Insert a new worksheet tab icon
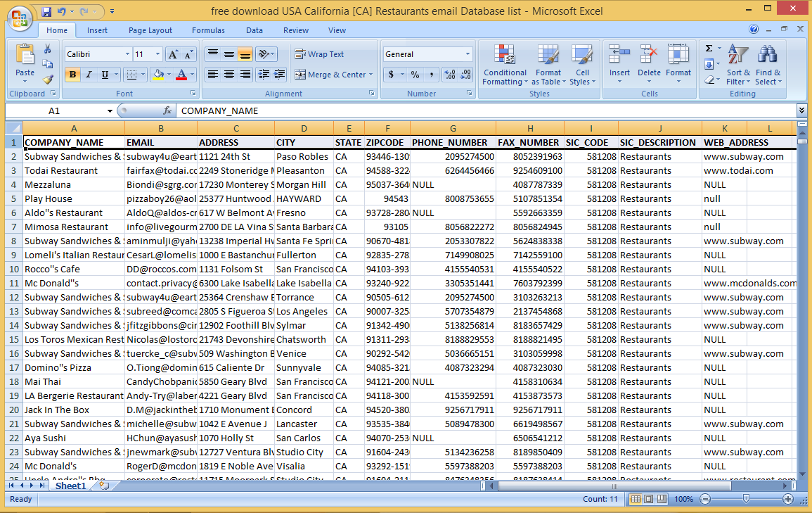The image size is (812, 513). pos(104,486)
